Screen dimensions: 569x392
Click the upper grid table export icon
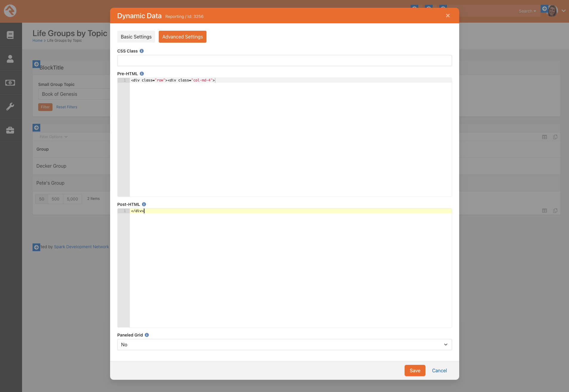pos(545,137)
